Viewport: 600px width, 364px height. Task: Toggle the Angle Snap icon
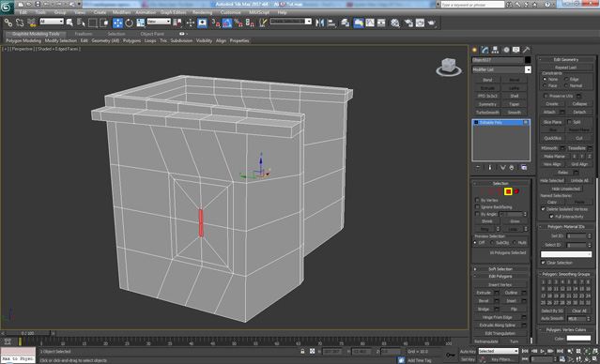(x=227, y=23)
